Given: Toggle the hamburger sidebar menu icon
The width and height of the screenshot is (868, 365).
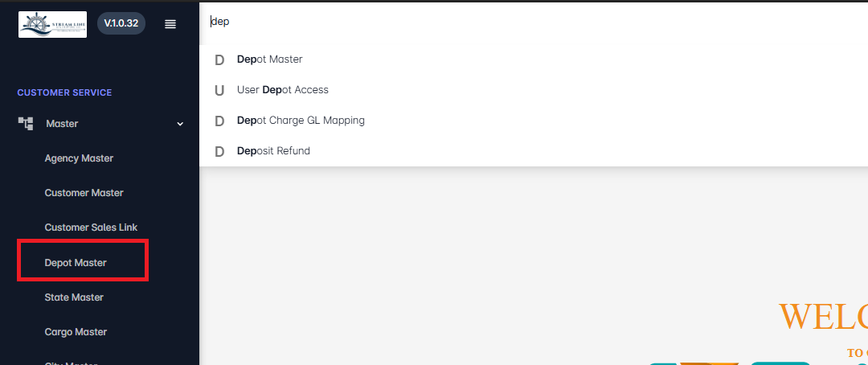Looking at the screenshot, I should 170,24.
